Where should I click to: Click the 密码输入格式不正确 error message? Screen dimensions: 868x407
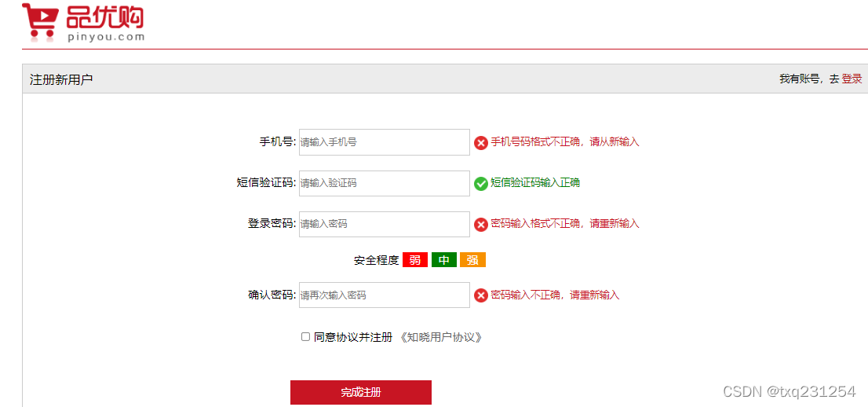click(564, 223)
